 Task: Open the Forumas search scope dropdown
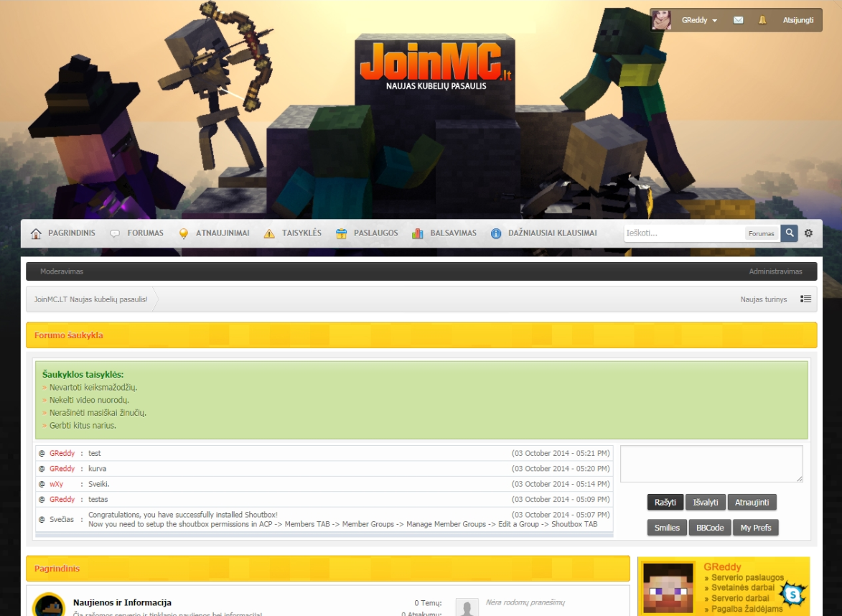[x=762, y=233]
